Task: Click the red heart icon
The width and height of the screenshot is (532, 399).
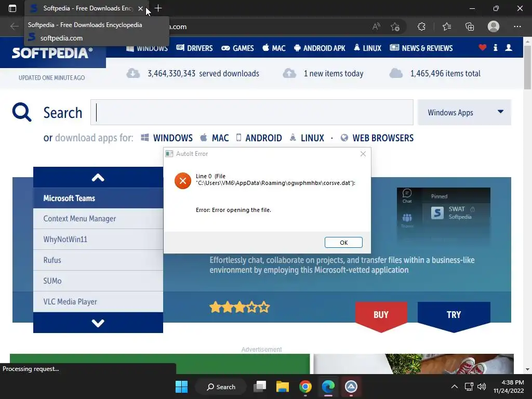Action: click(x=482, y=47)
